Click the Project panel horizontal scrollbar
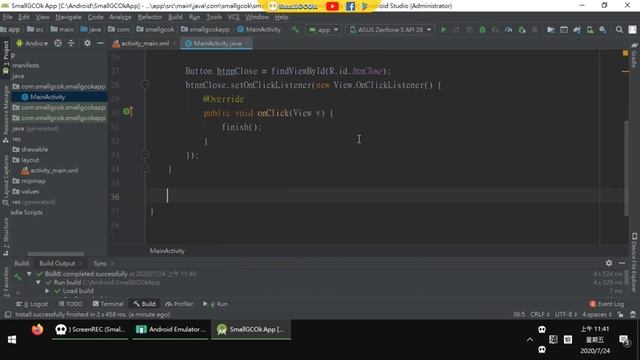This screenshot has height=360, width=640. pos(56,254)
